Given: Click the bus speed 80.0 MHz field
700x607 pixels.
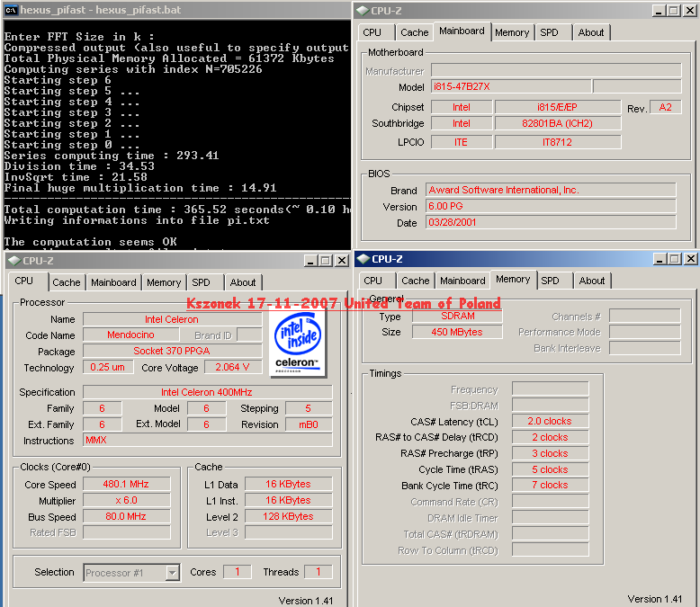Looking at the screenshot, I should pyautogui.click(x=127, y=516).
